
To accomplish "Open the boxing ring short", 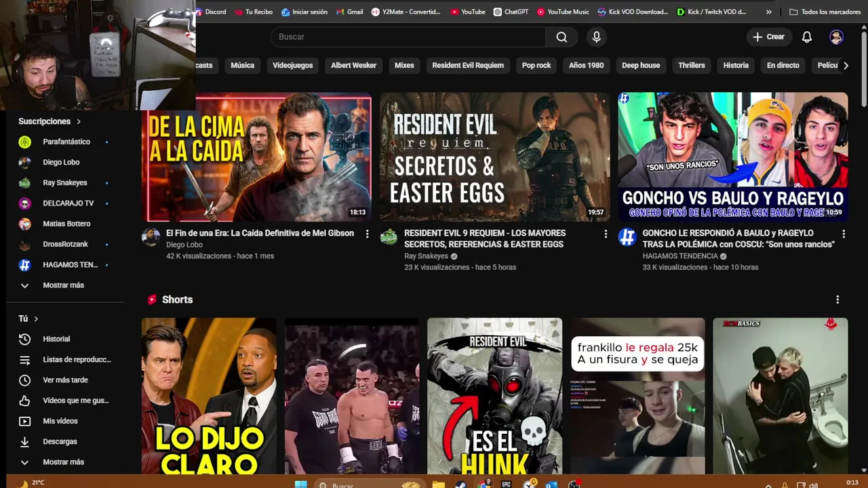I will click(x=352, y=396).
